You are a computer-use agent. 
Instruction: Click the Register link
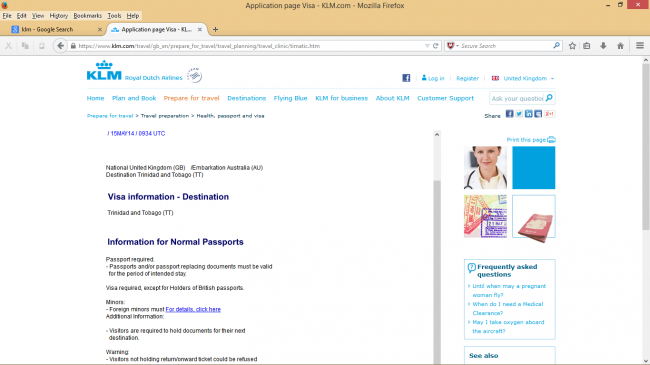pyautogui.click(x=467, y=78)
